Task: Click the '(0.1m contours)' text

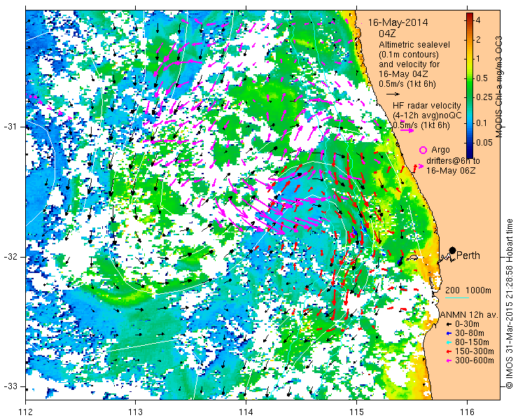Action: 409,54
